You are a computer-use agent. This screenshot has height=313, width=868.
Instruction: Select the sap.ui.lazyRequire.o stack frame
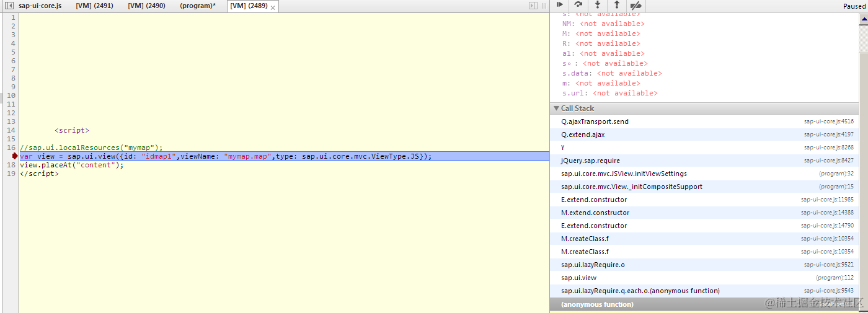pos(704,265)
